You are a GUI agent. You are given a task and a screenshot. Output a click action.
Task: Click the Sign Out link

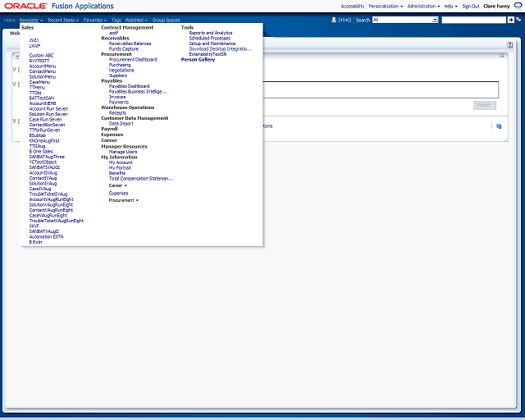(470, 6)
